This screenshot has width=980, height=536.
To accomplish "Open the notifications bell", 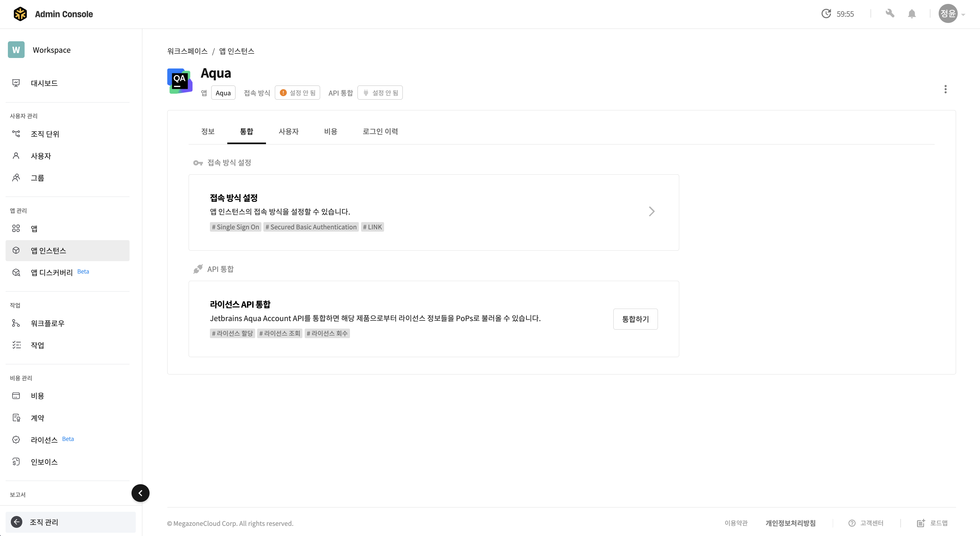I will pyautogui.click(x=911, y=14).
